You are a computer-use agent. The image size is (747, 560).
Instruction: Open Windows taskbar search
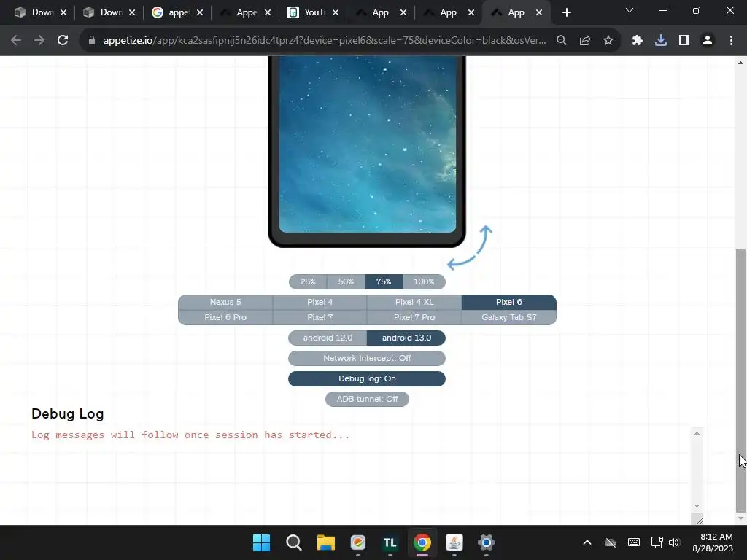point(294,542)
